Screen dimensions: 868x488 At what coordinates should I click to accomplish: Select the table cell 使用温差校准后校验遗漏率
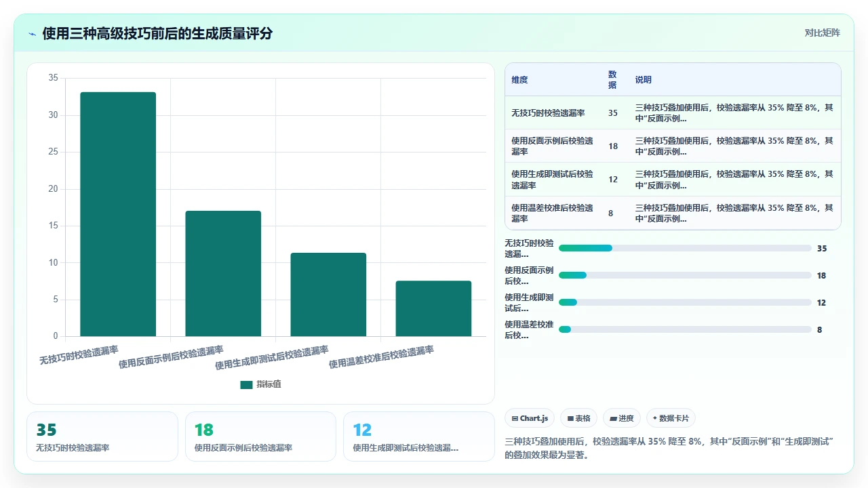(553, 213)
